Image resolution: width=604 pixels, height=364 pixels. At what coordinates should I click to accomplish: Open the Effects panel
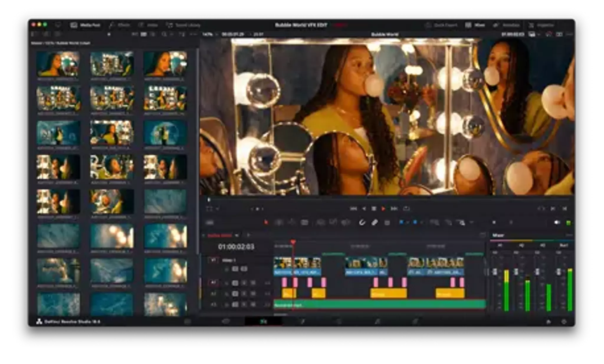[x=119, y=25]
